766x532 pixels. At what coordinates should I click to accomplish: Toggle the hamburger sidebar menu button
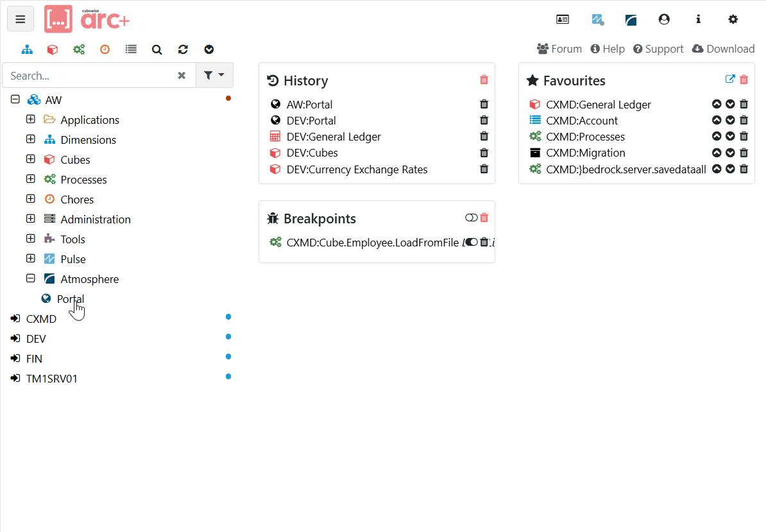pyautogui.click(x=21, y=19)
